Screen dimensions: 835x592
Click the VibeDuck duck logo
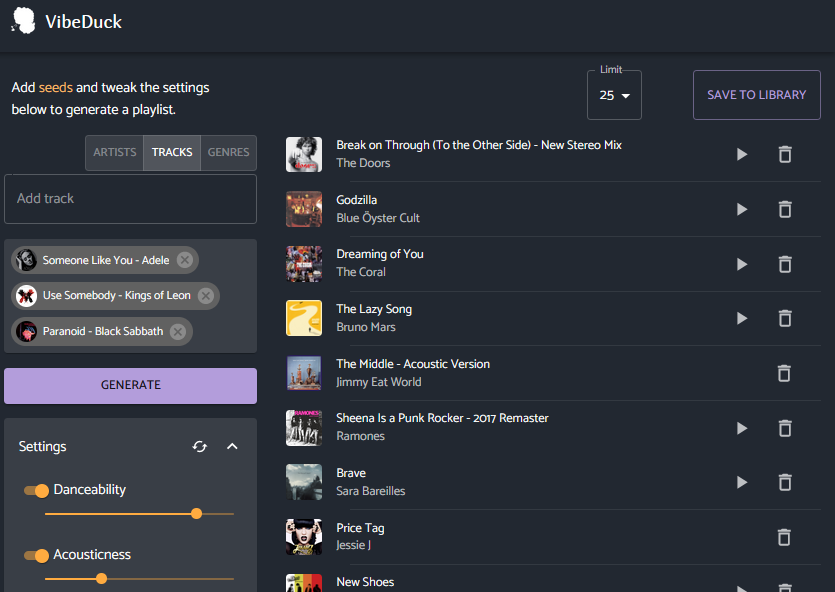point(23,21)
